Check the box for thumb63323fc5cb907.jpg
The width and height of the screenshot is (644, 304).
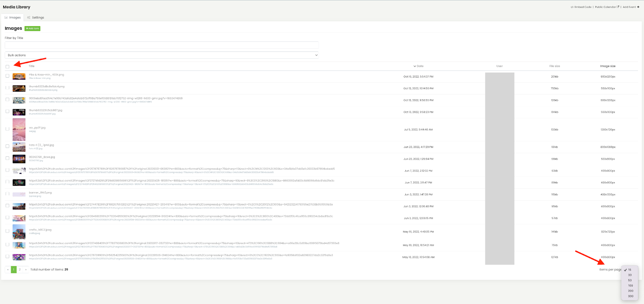pyautogui.click(x=7, y=111)
